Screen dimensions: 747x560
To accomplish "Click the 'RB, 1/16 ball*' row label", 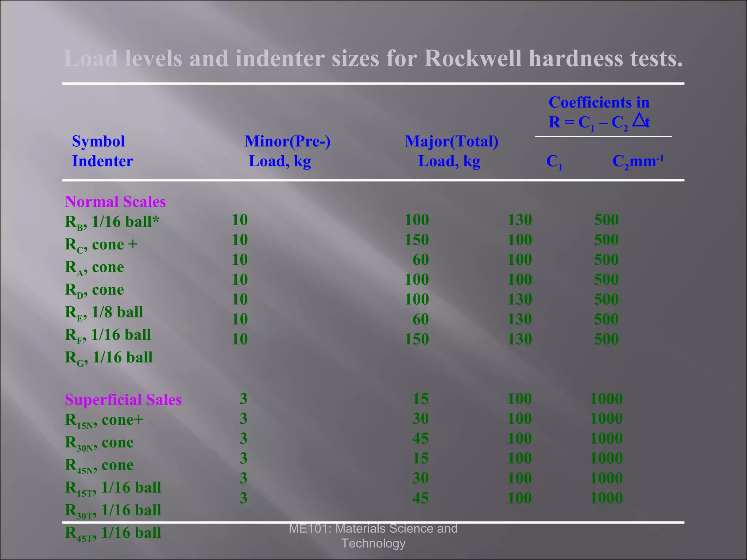I will point(112,222).
